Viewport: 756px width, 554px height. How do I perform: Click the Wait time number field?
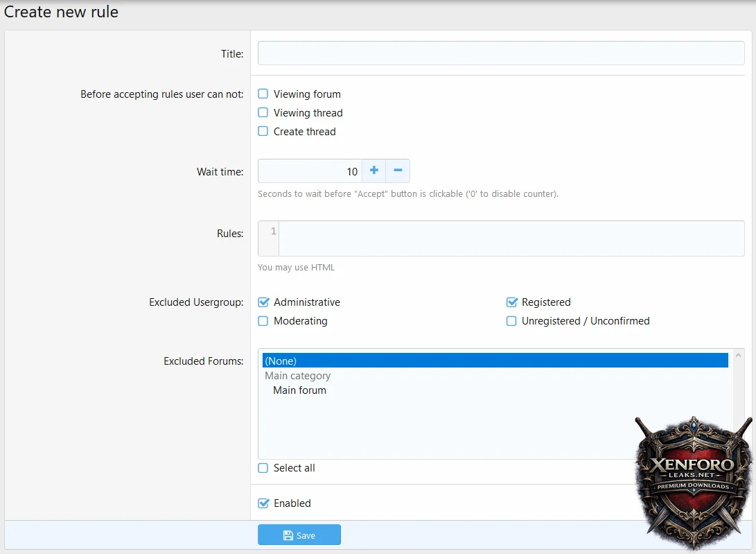pyautogui.click(x=310, y=171)
